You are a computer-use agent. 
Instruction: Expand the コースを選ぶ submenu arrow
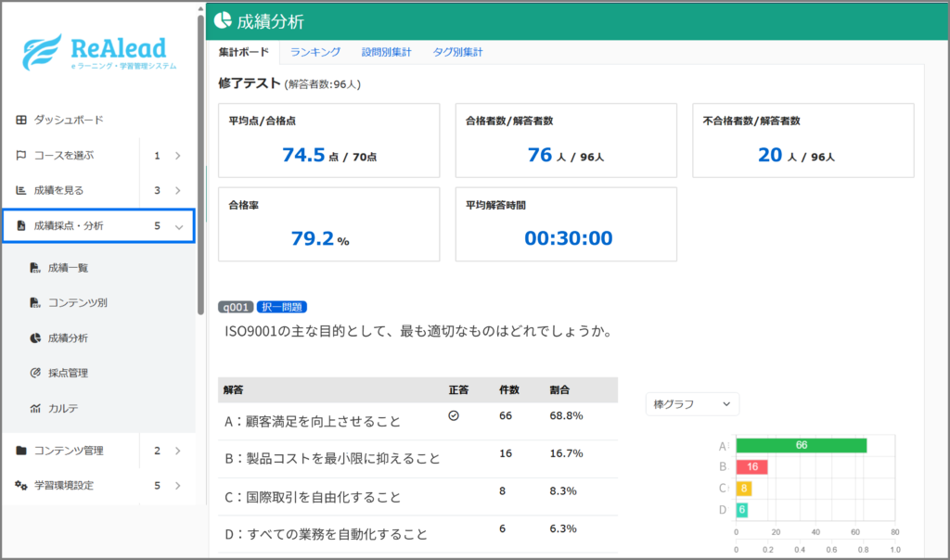pos(178,156)
